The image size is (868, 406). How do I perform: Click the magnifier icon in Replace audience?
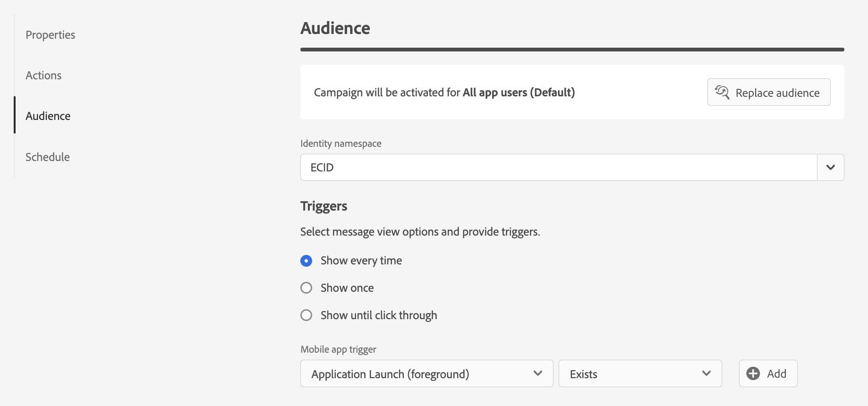pos(722,92)
